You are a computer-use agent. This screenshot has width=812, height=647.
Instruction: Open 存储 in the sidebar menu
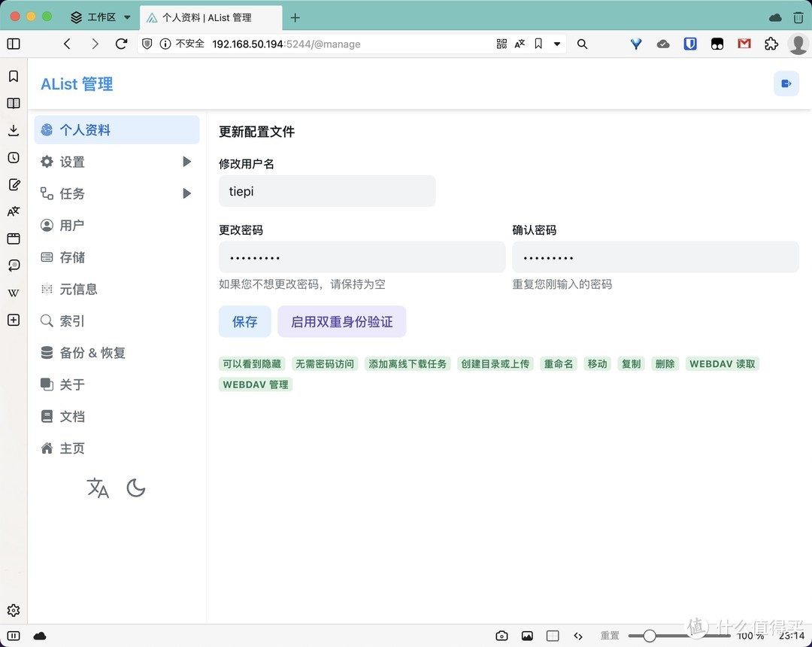click(72, 257)
